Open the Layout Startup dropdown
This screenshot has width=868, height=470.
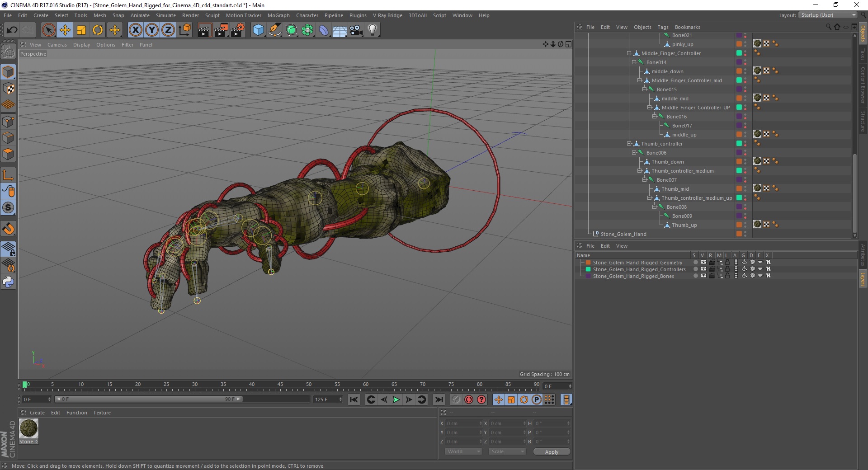tap(828, 15)
